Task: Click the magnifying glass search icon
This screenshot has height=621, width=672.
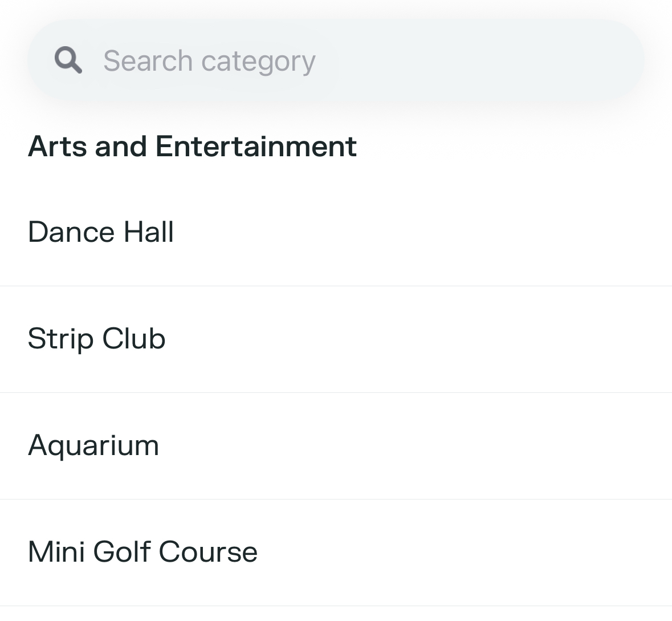Action: click(x=68, y=60)
